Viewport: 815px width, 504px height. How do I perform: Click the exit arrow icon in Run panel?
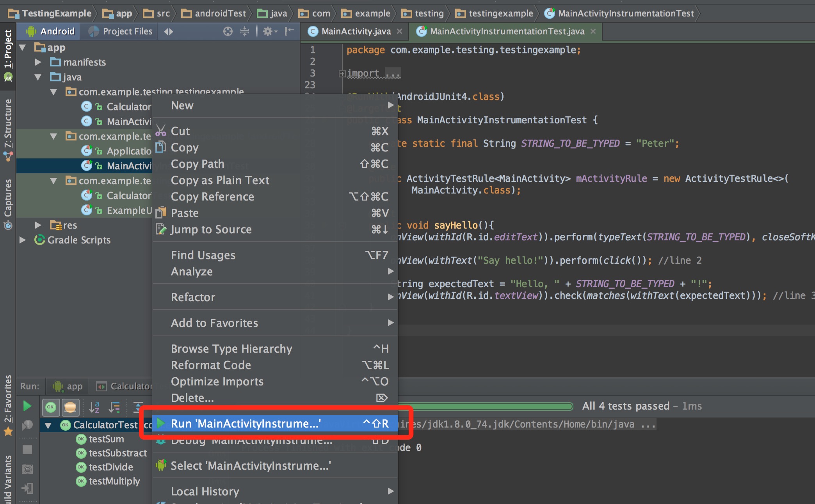[x=27, y=488]
